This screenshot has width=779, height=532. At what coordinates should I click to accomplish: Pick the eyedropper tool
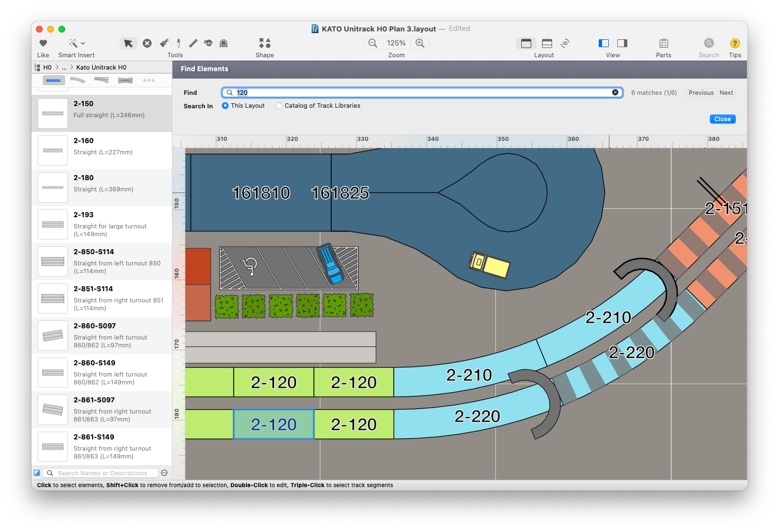[179, 43]
